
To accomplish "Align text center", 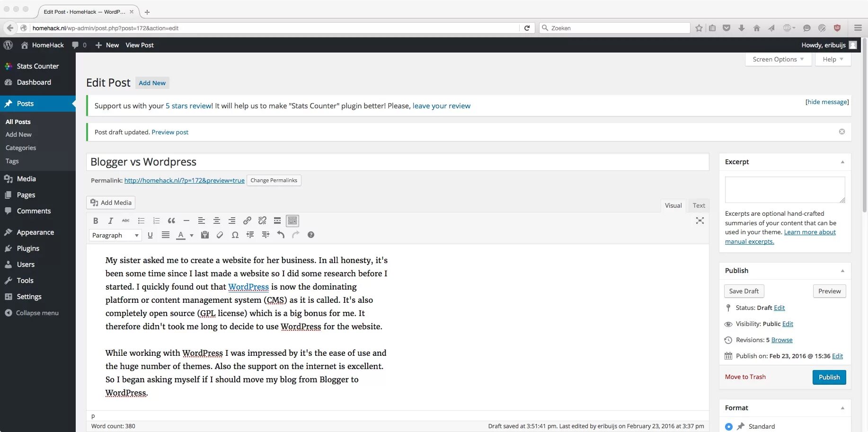I will (x=217, y=220).
